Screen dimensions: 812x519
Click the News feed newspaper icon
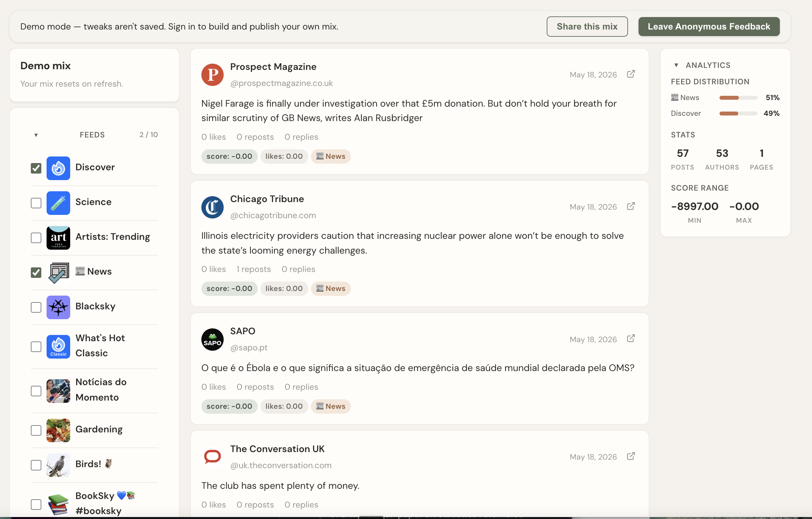point(58,273)
